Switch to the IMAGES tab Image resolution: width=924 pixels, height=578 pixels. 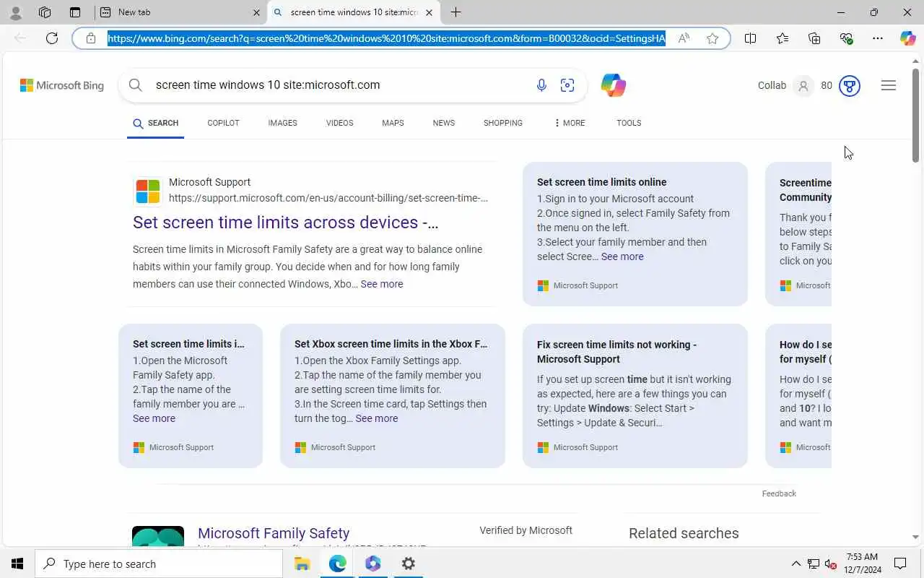[x=282, y=123]
